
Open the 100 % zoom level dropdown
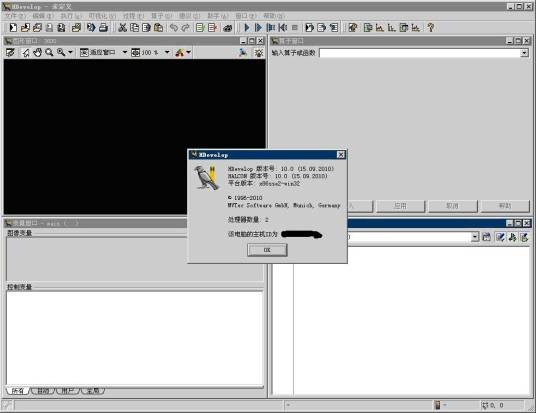pos(167,52)
